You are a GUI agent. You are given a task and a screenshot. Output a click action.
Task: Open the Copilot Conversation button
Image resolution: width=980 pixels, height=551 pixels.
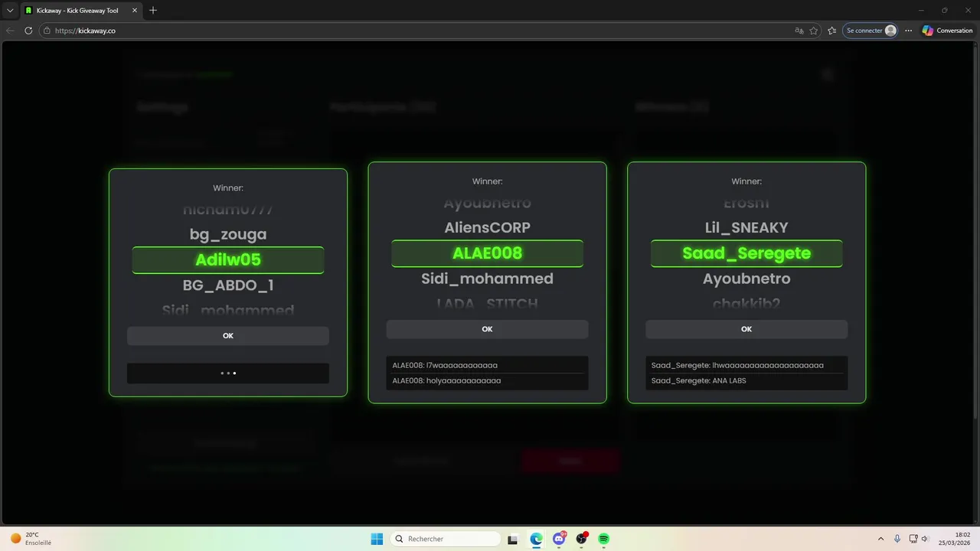(948, 31)
